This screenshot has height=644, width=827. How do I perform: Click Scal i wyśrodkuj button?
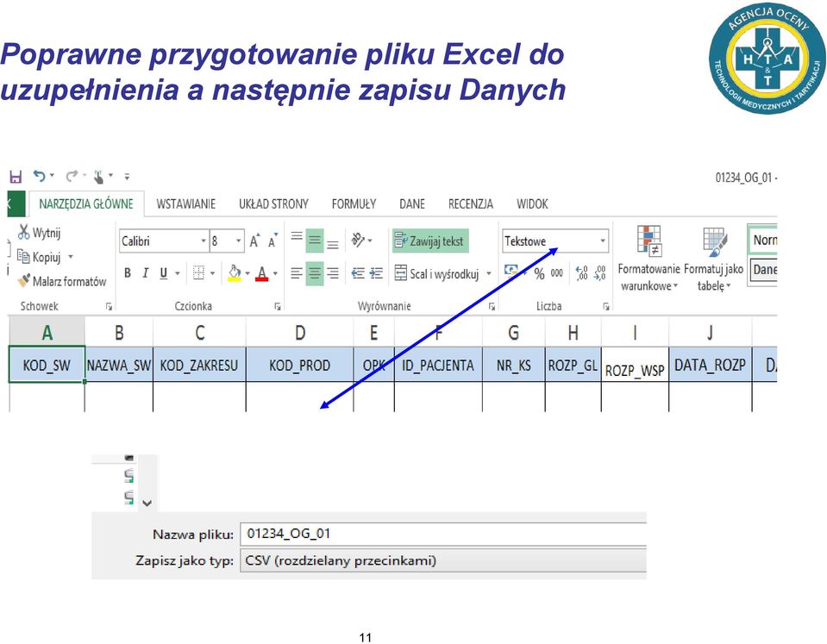438,273
